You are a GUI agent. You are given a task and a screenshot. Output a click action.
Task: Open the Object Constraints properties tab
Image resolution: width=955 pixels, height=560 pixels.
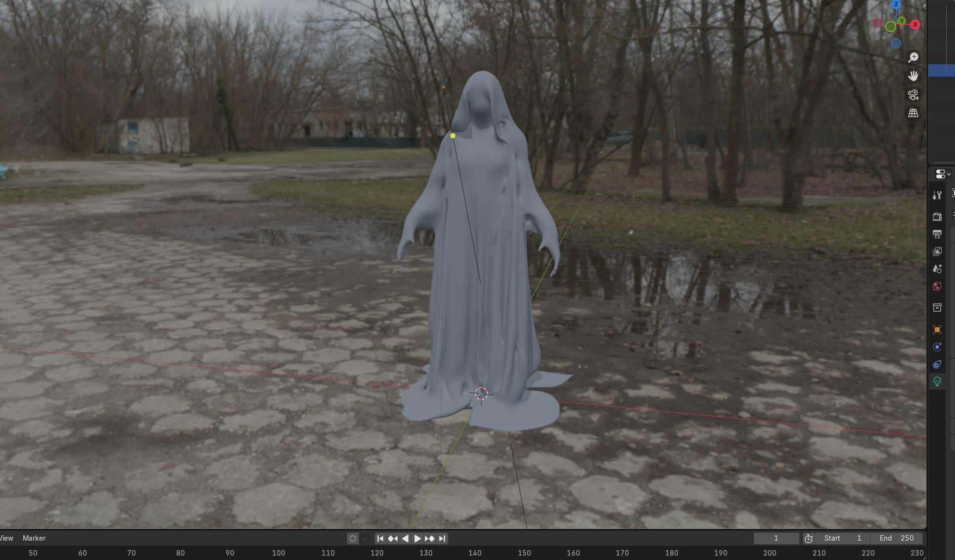[937, 364]
